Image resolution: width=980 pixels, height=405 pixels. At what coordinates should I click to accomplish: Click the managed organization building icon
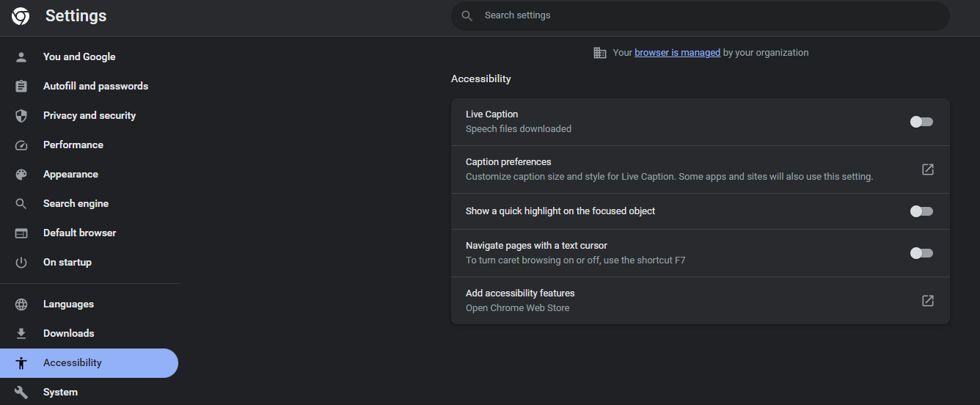600,53
